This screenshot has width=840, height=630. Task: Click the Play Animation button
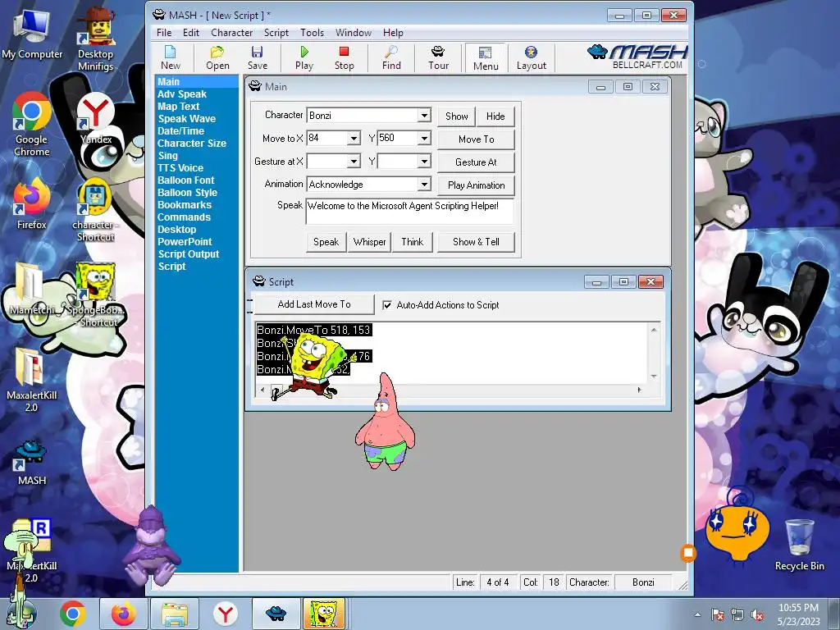(476, 185)
